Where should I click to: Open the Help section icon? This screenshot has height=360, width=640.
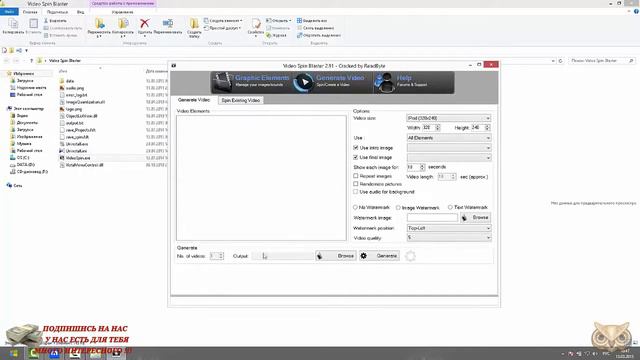coord(384,82)
